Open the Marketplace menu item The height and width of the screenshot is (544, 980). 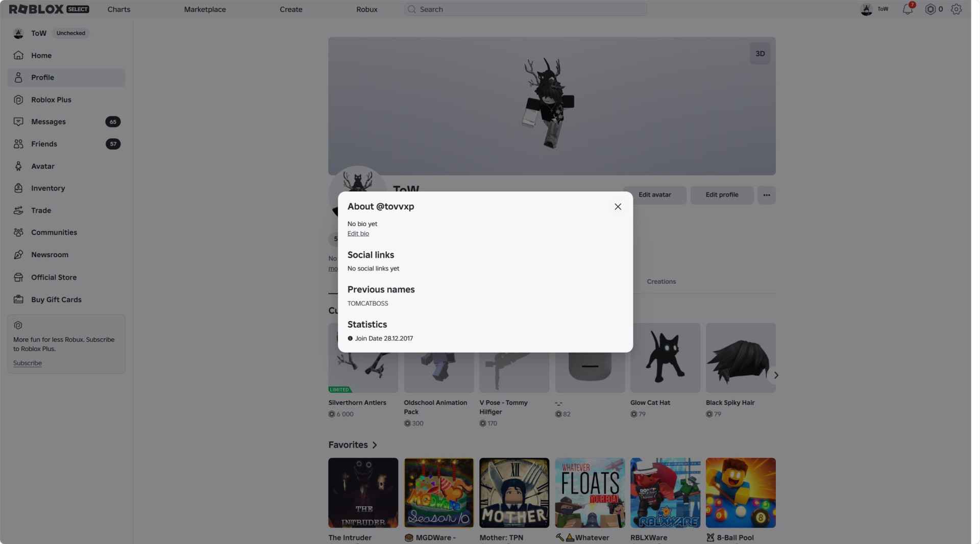[205, 9]
